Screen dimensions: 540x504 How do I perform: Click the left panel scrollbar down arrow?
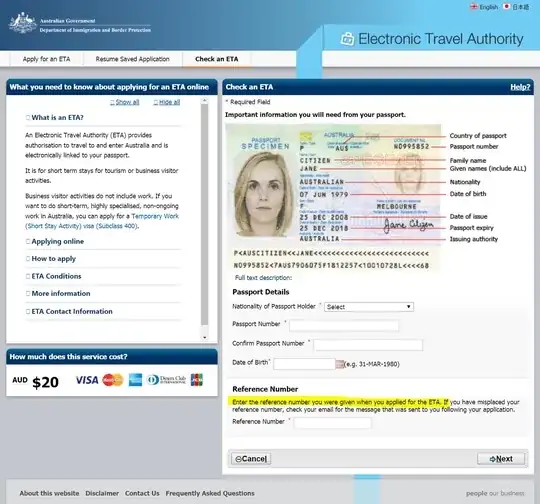pos(205,338)
